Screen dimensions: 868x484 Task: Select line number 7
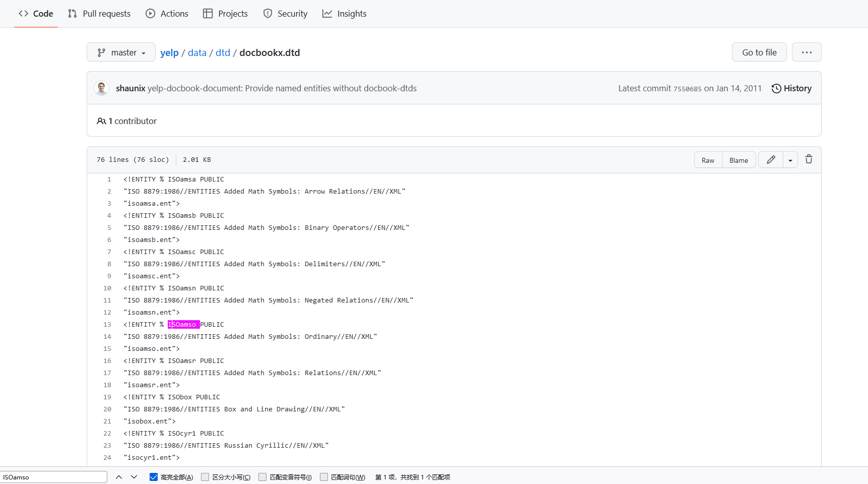pyautogui.click(x=109, y=252)
